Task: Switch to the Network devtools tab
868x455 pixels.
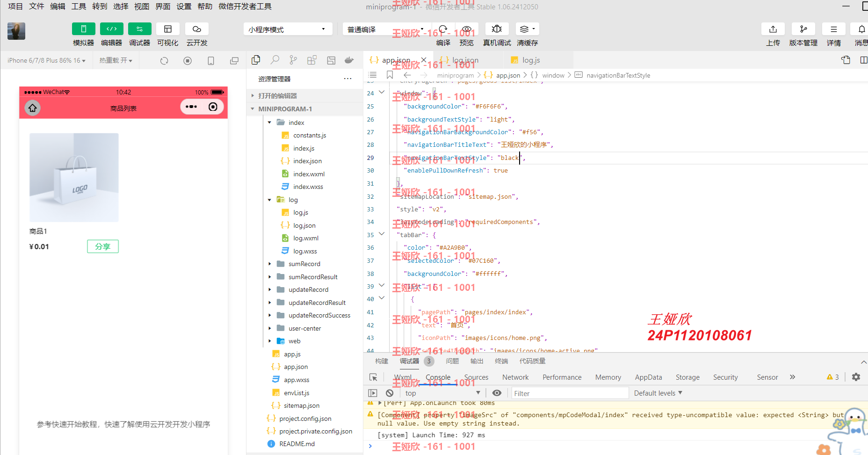Action: [515, 377]
